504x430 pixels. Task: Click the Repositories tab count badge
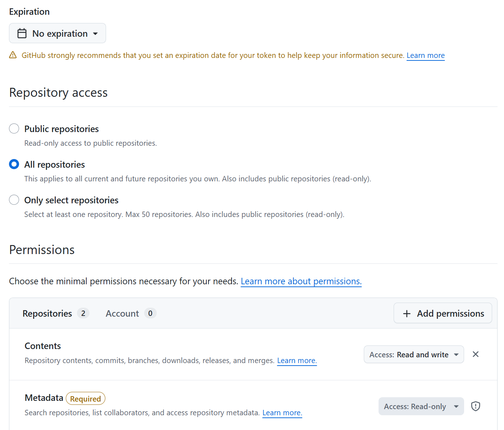pyautogui.click(x=83, y=313)
